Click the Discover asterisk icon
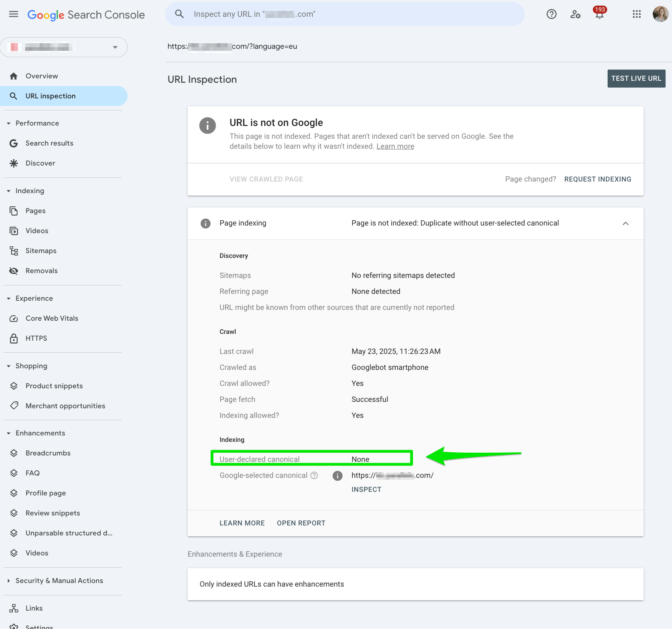The image size is (672, 629). [x=14, y=163]
